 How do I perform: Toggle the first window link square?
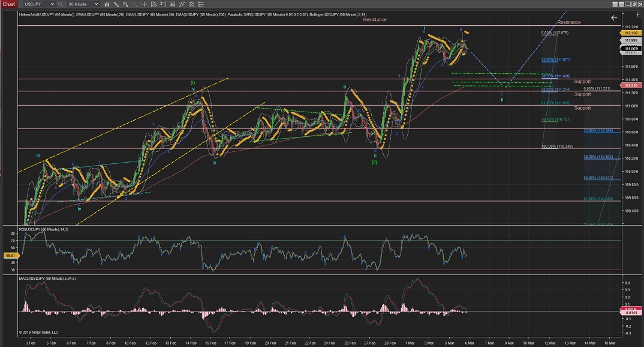(615, 4)
